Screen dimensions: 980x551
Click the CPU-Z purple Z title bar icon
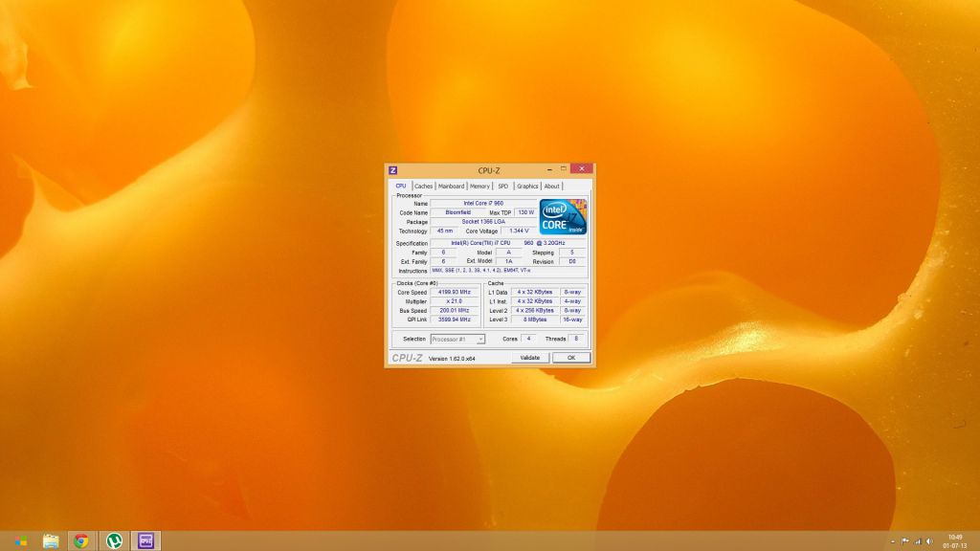(392, 170)
